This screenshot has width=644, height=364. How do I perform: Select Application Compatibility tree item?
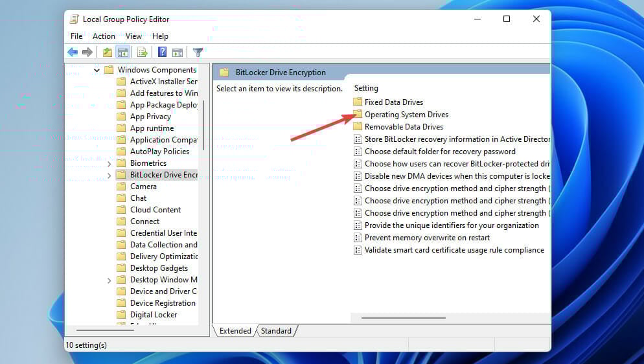coord(163,139)
